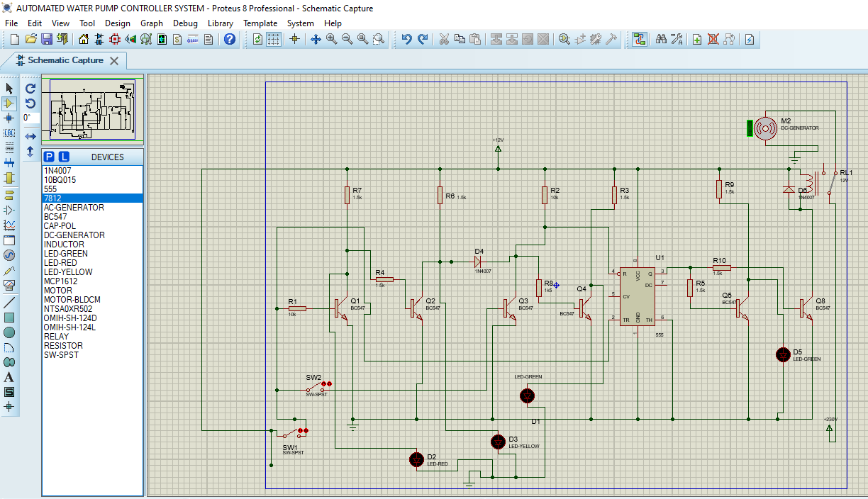Find a part with the search binoculars
The width and height of the screenshot is (868, 499).
(661, 39)
